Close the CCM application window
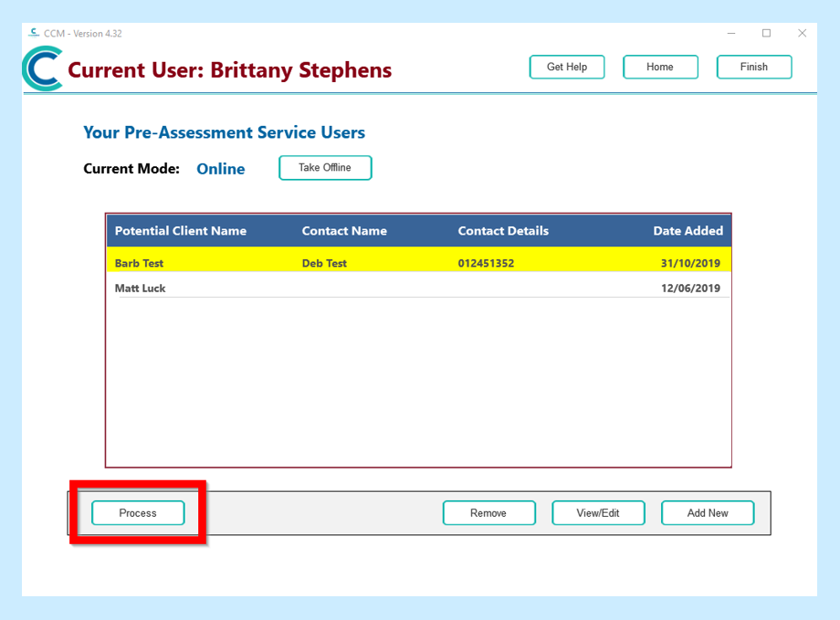The image size is (840, 620). [x=802, y=33]
